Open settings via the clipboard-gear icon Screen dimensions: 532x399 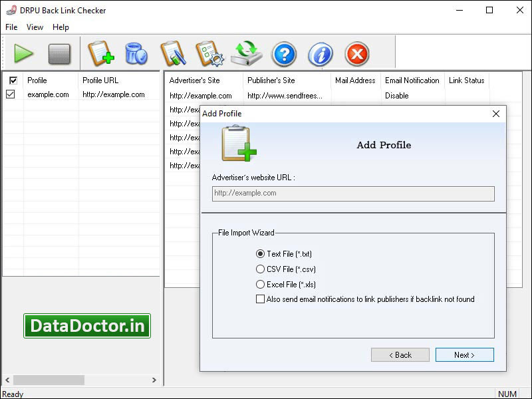[x=211, y=53]
